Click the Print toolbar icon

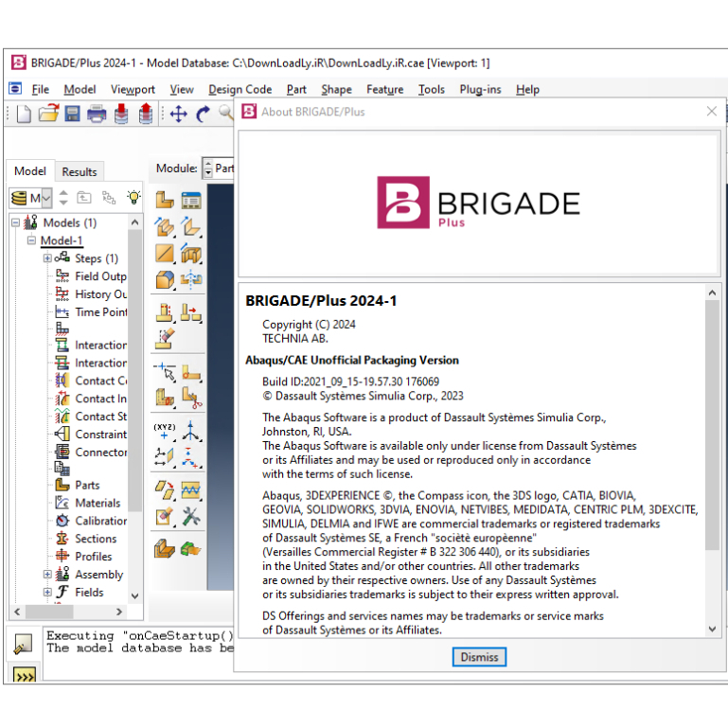point(97,114)
